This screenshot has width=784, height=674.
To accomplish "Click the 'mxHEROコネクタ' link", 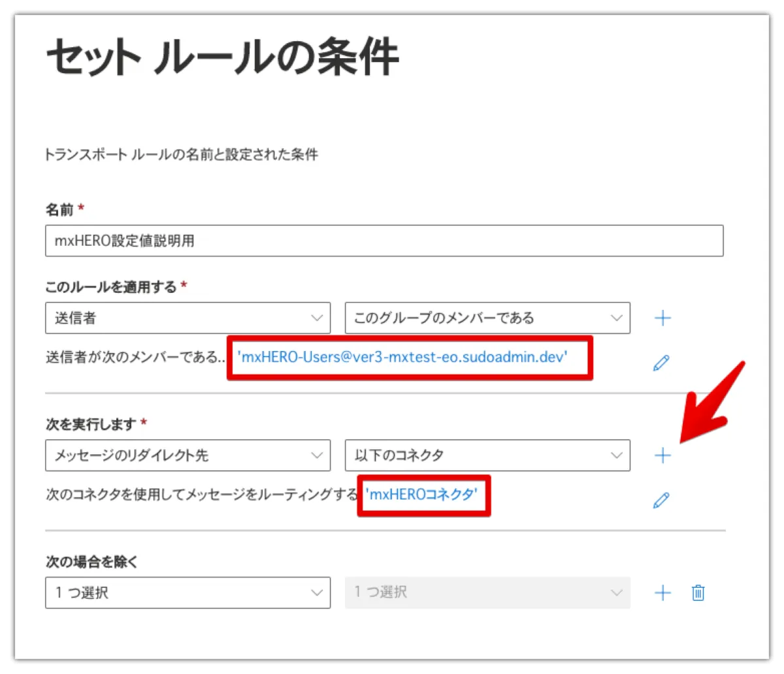I will pos(422,494).
